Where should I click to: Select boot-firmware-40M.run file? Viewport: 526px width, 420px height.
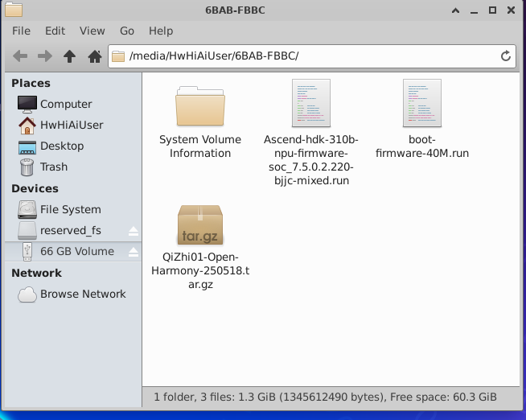[x=422, y=119]
